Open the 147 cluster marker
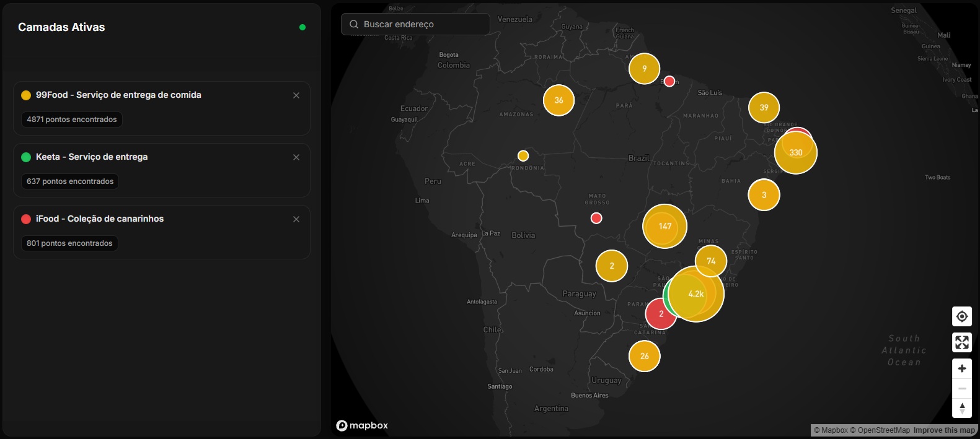This screenshot has width=980, height=439. tap(665, 227)
